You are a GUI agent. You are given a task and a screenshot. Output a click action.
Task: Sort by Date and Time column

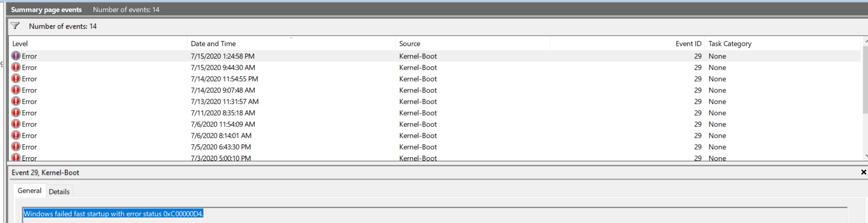click(213, 43)
